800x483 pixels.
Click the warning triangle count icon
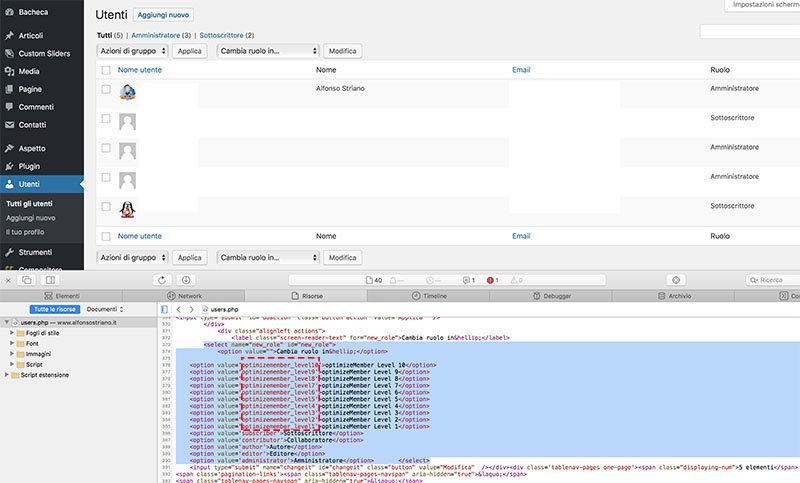(514, 280)
